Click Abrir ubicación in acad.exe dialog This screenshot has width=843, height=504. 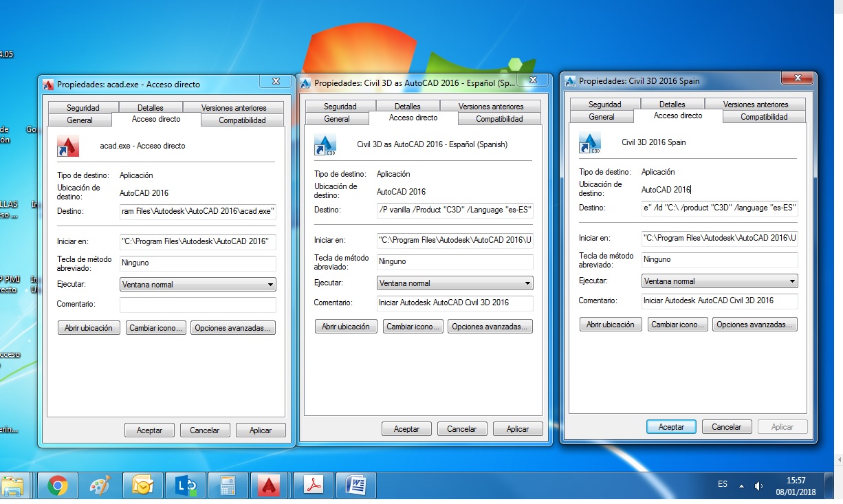[x=89, y=328]
